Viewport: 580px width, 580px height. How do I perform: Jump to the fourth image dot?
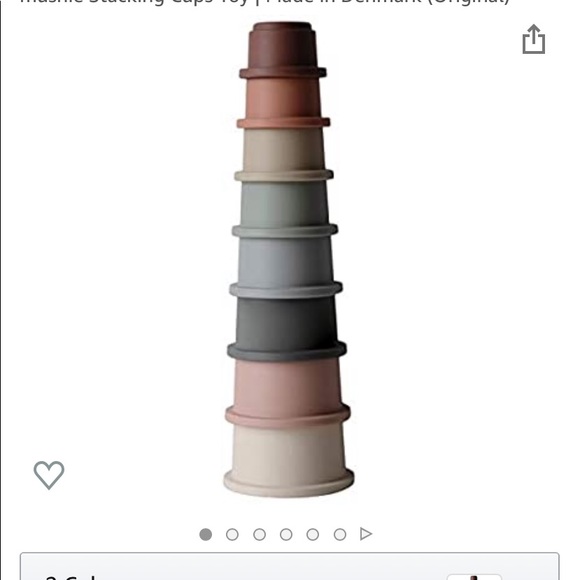click(286, 535)
